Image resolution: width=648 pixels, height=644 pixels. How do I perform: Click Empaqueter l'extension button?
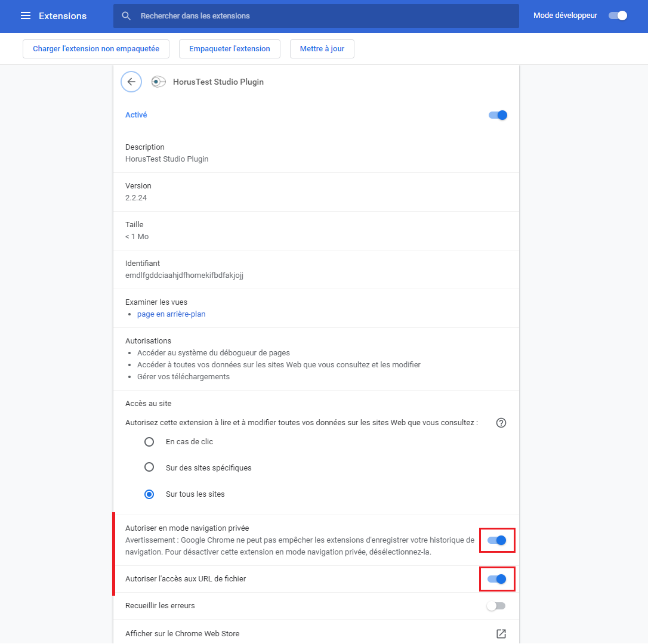click(x=230, y=49)
